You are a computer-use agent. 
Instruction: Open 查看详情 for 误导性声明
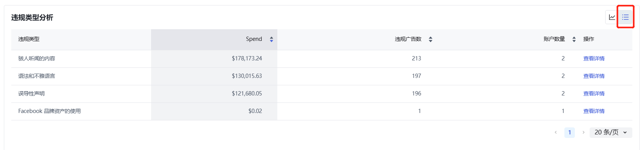594,94
